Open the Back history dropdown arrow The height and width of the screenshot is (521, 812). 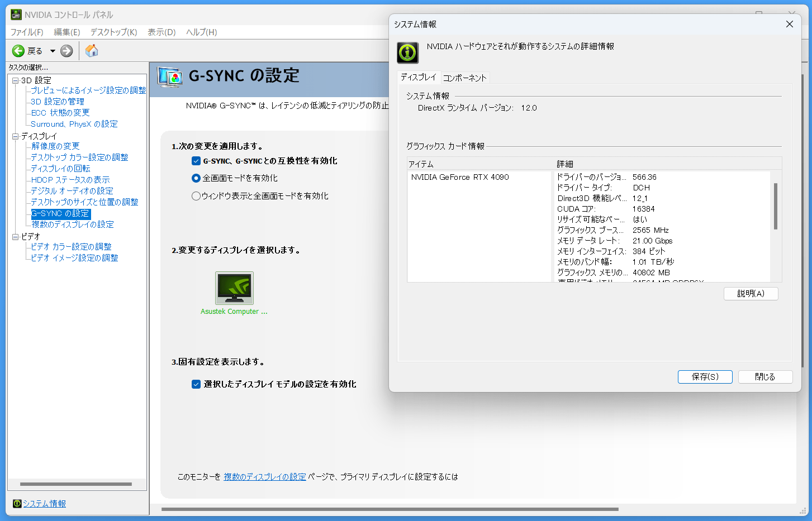click(x=53, y=51)
